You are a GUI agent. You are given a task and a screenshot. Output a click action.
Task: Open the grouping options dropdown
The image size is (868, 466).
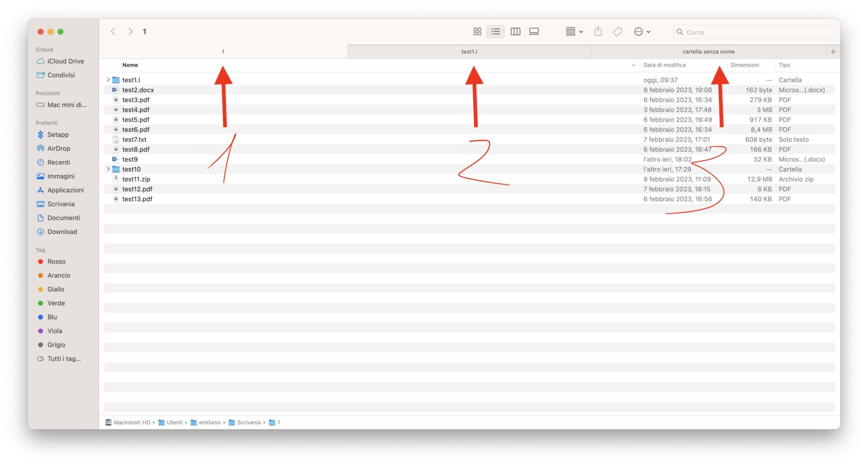pos(573,31)
